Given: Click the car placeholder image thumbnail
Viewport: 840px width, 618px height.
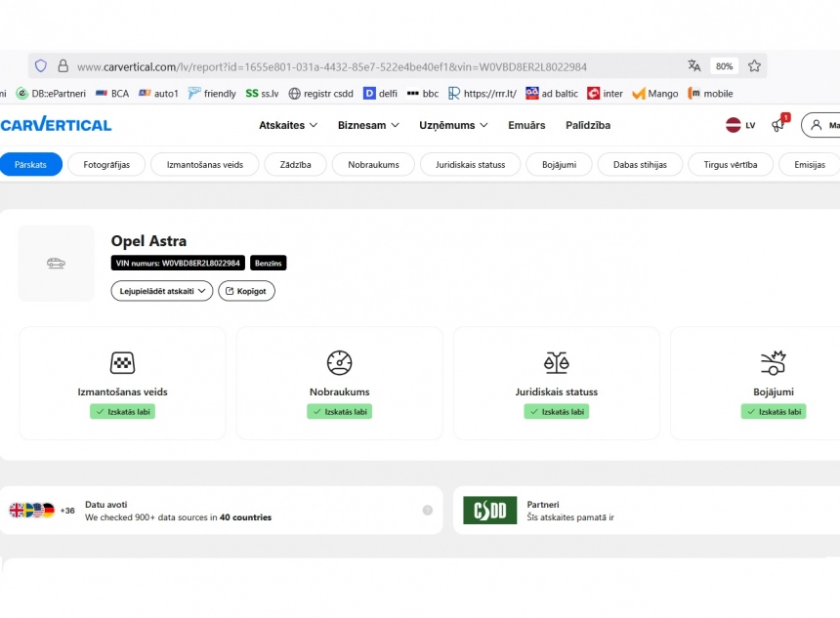Looking at the screenshot, I should (57, 263).
